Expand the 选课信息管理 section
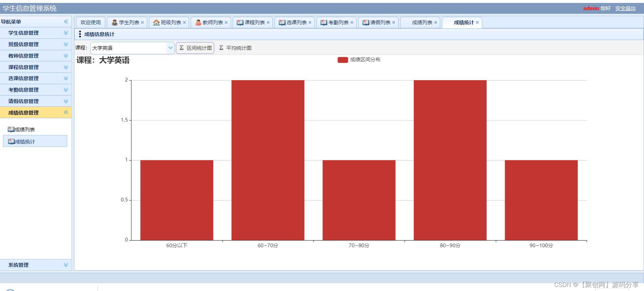This screenshot has height=291, width=644. pyautogui.click(x=66, y=78)
